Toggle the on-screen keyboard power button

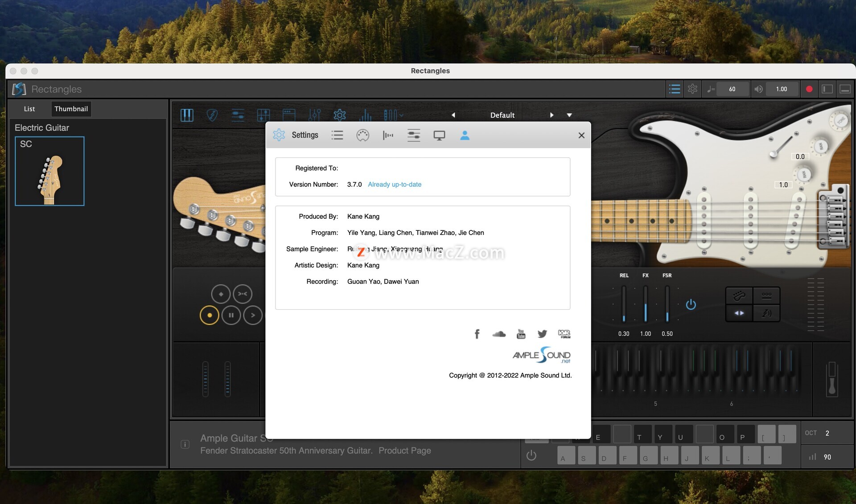pyautogui.click(x=531, y=455)
